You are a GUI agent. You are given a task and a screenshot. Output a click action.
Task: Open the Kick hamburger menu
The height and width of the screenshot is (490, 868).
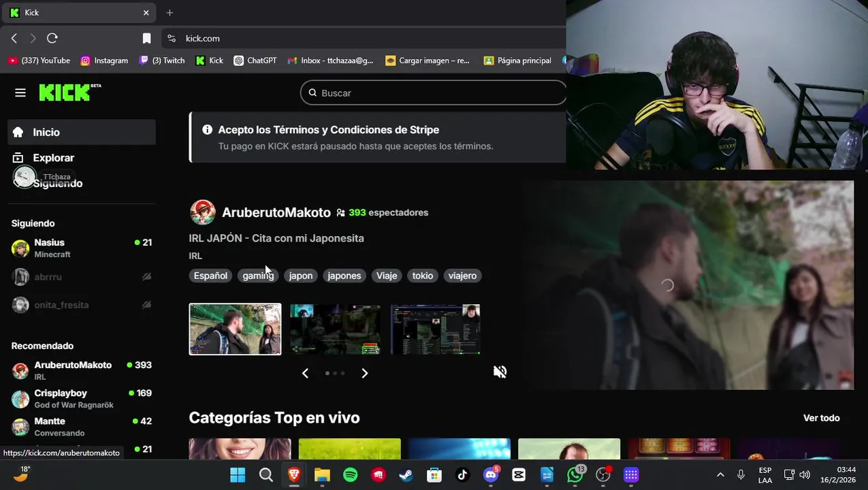pos(20,93)
